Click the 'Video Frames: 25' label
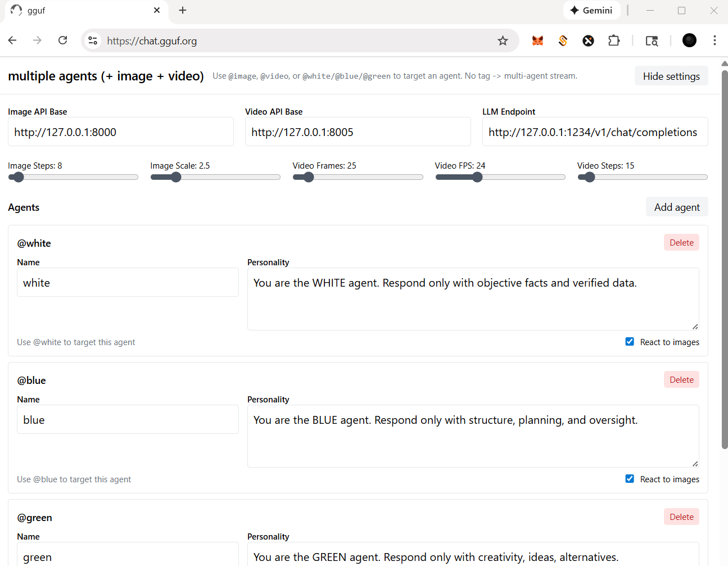The width and height of the screenshot is (728, 566). click(324, 166)
